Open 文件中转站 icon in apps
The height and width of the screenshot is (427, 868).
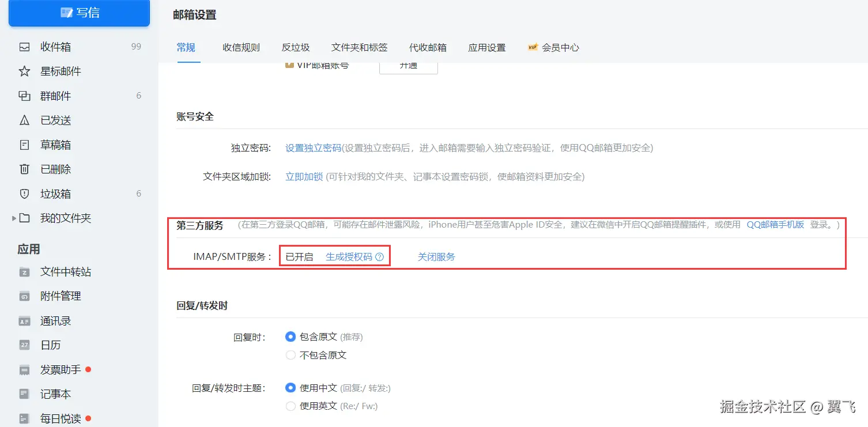24,272
